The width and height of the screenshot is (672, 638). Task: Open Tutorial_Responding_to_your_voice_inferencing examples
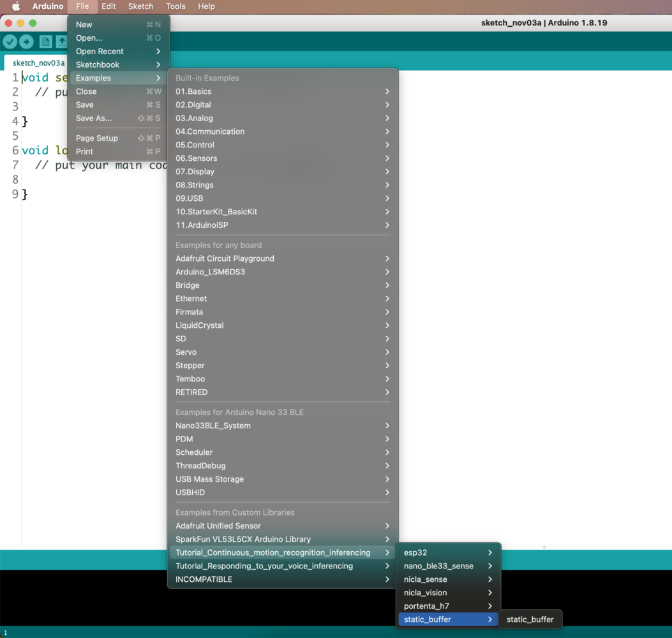pos(283,566)
